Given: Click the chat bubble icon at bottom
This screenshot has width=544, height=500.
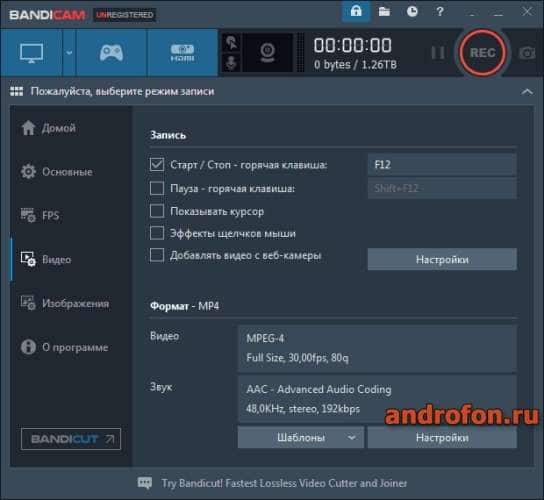Looking at the screenshot, I should pos(145,483).
